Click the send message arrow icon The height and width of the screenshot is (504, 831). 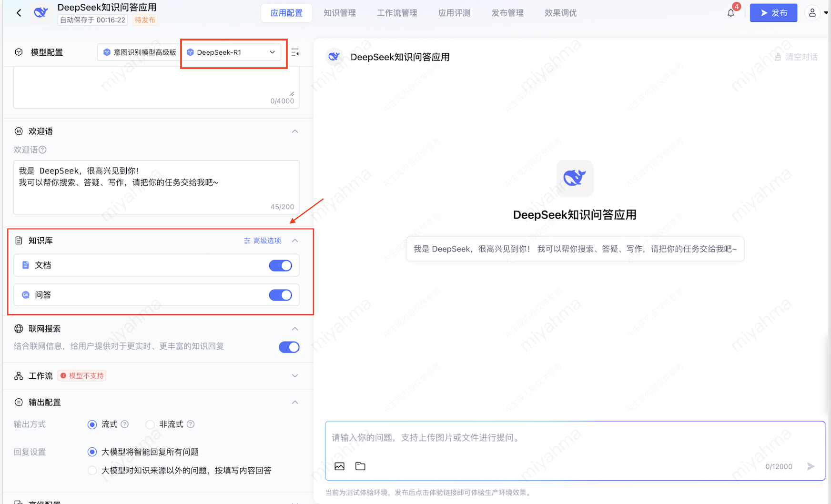tap(811, 466)
